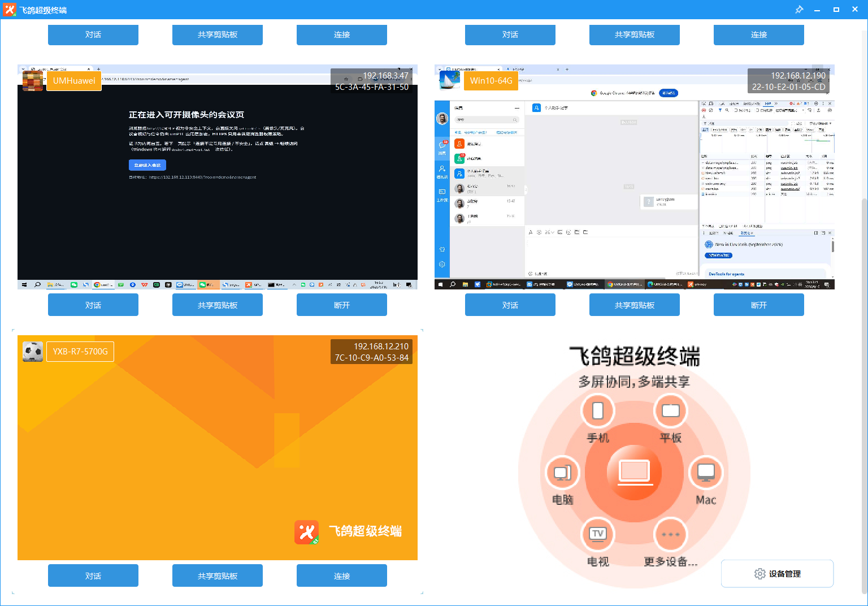Share clipboard with the YXB-R7-5700G device
The image size is (868, 606).
[218, 576]
